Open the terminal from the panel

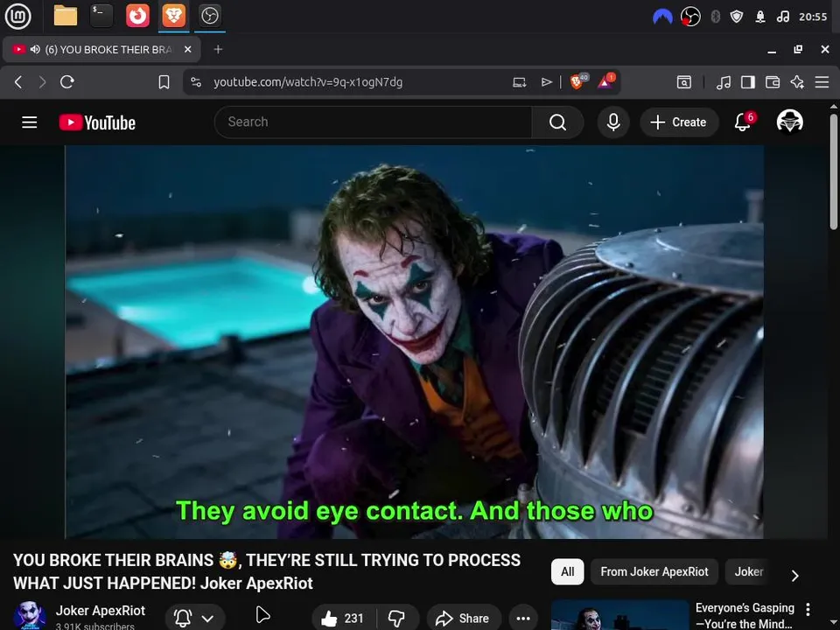click(101, 16)
